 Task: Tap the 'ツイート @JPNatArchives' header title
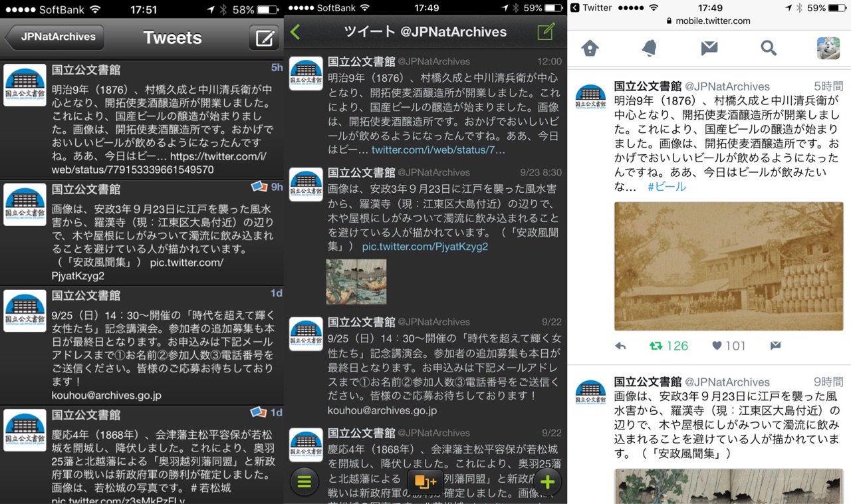[425, 32]
